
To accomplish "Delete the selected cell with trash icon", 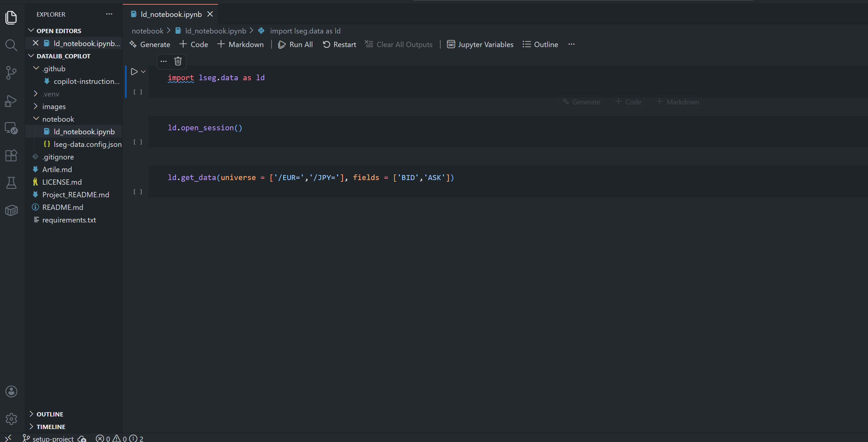I will pyautogui.click(x=178, y=61).
